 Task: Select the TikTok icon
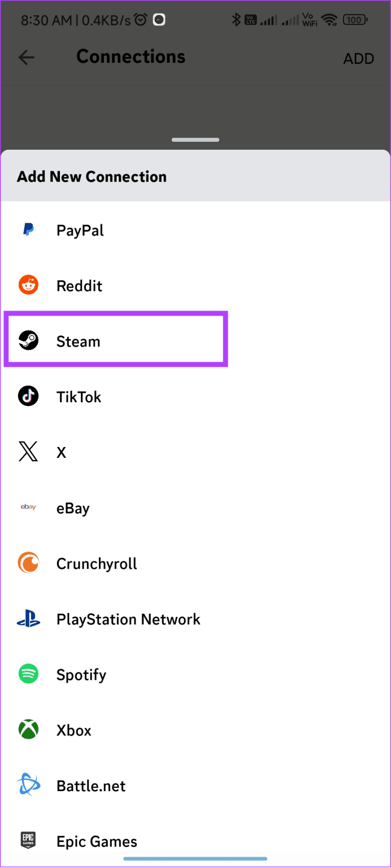(28, 396)
